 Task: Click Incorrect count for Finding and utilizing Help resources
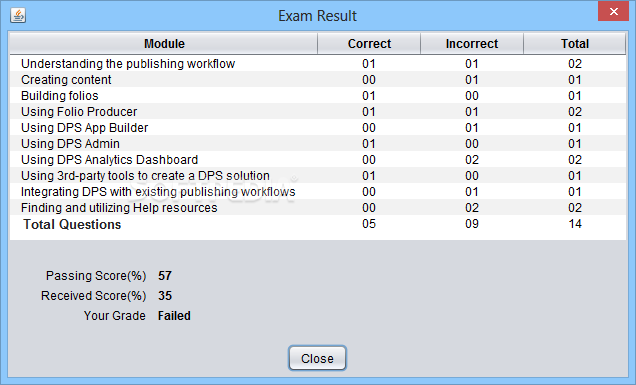tap(472, 208)
